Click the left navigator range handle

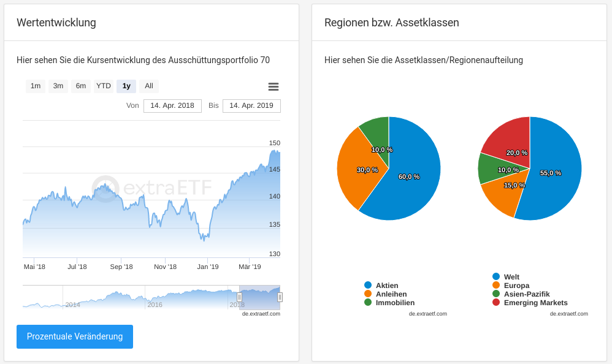coord(239,297)
